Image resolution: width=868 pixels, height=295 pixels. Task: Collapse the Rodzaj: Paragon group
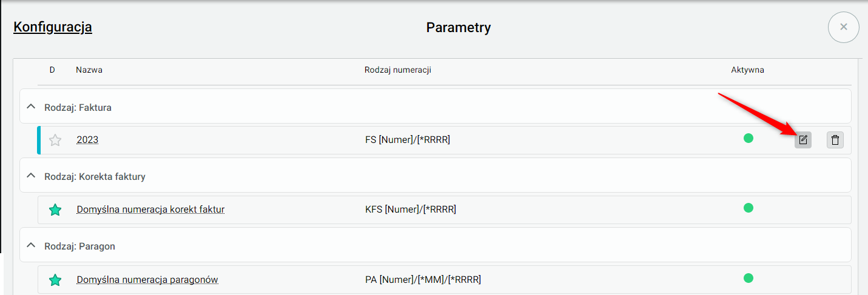(31, 246)
